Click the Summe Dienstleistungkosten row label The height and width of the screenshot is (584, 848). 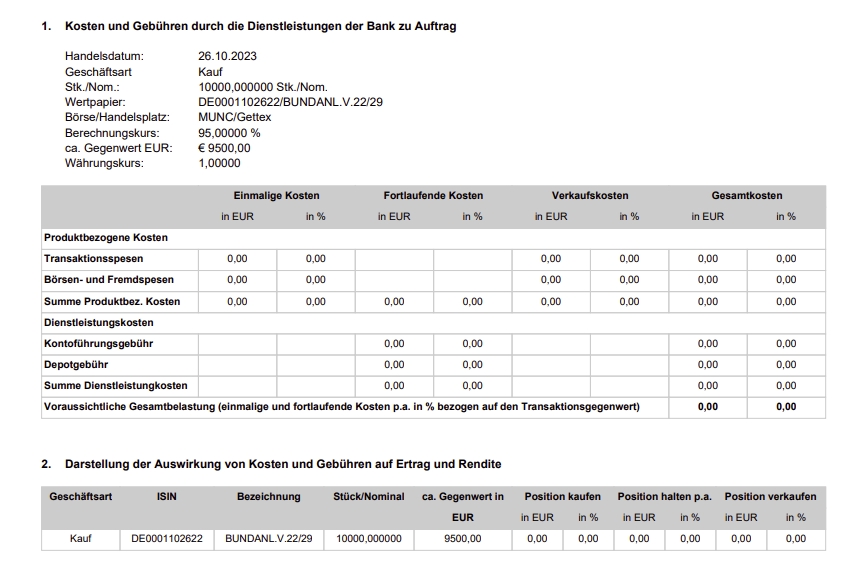116,386
